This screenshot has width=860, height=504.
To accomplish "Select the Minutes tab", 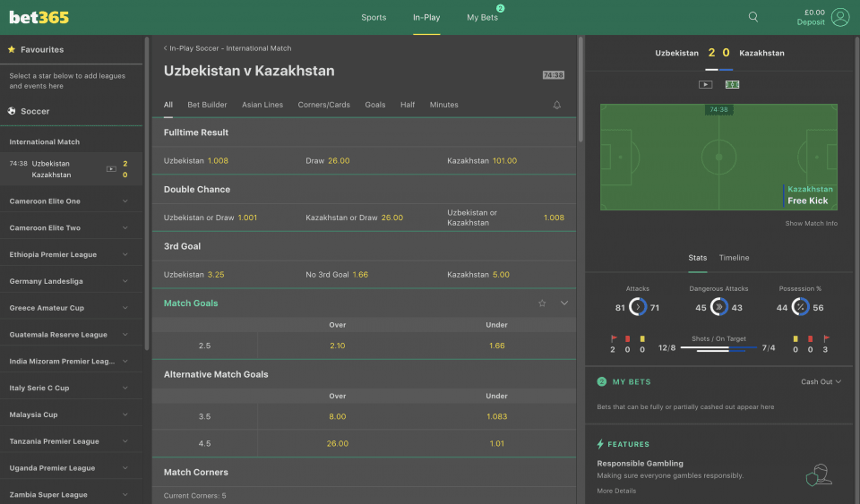I will [x=443, y=105].
